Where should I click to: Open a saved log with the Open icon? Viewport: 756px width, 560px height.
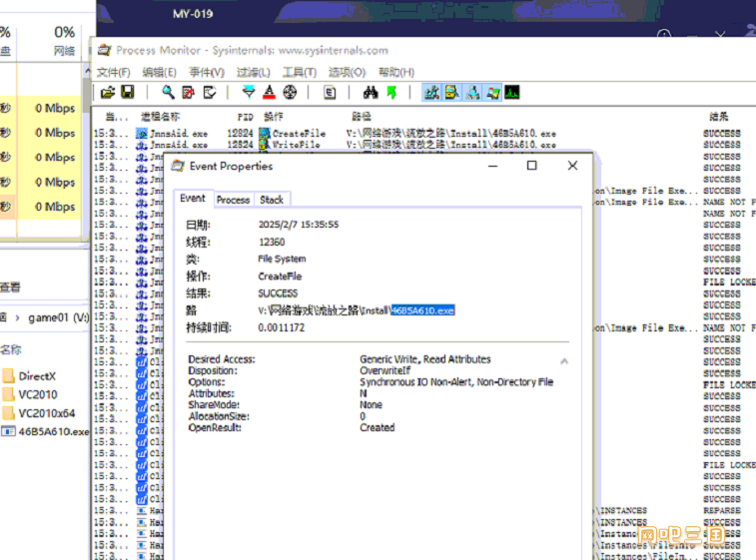coord(108,92)
